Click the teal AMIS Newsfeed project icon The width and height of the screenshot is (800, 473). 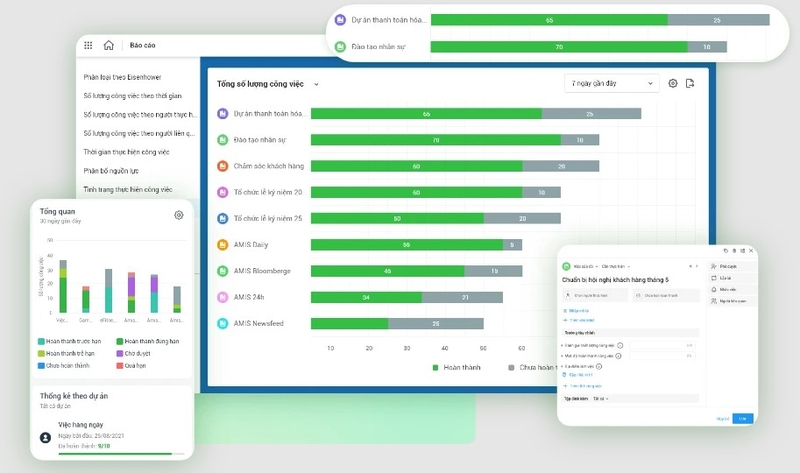(222, 323)
